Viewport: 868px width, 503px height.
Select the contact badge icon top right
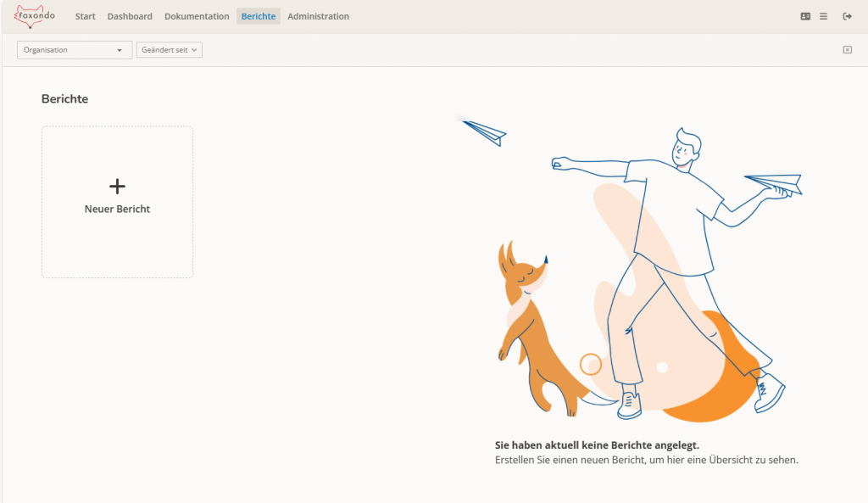804,15
